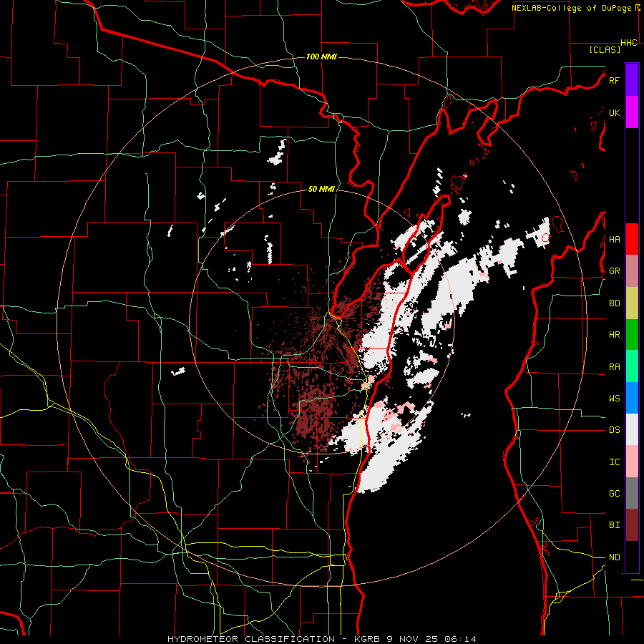Screen dimensions: 644x644
Task: Click the BI brown legend swatch
Action: (x=632, y=525)
